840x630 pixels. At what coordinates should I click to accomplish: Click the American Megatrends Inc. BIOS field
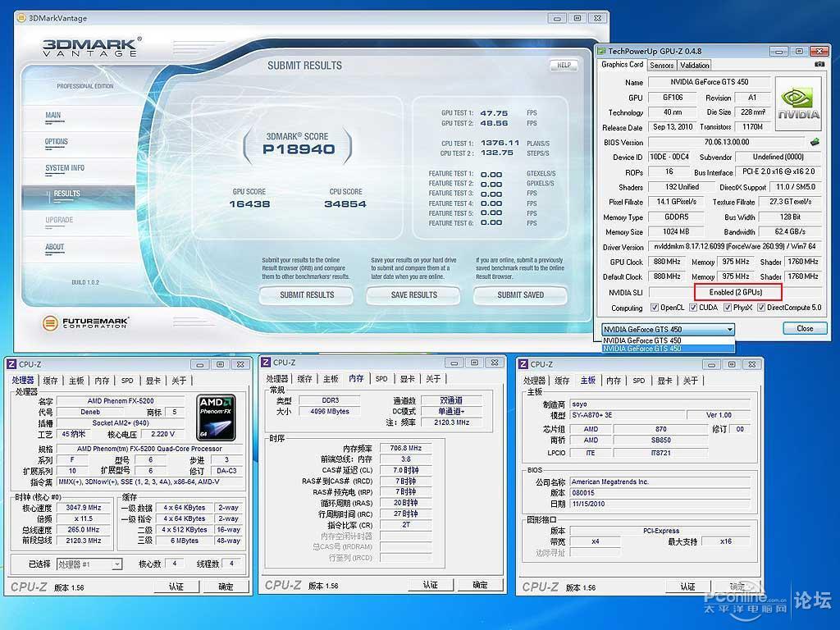pyautogui.click(x=660, y=482)
